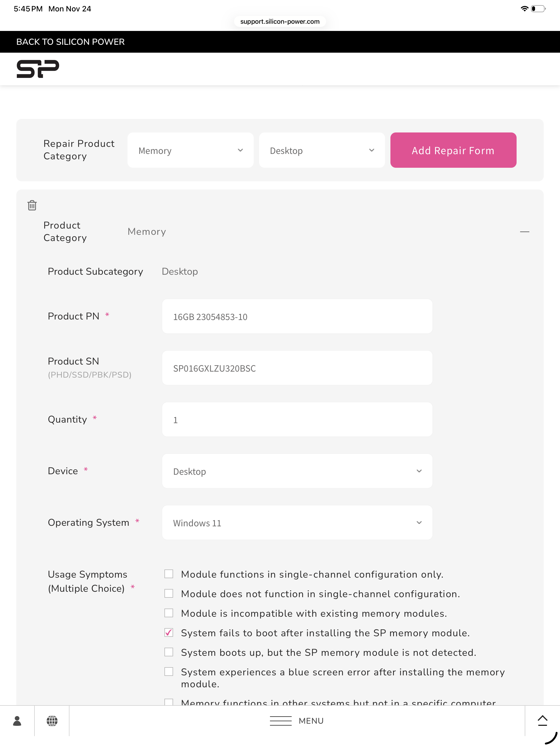Open the Desktop subcategory dropdown at top
Image resolution: width=560 pixels, height=747 pixels.
coord(322,150)
